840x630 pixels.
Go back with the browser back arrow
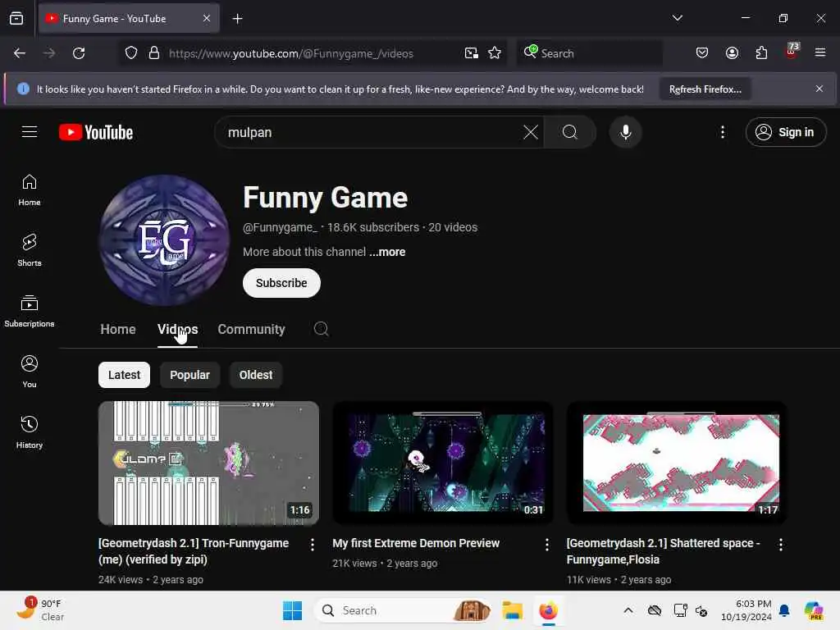click(x=20, y=53)
